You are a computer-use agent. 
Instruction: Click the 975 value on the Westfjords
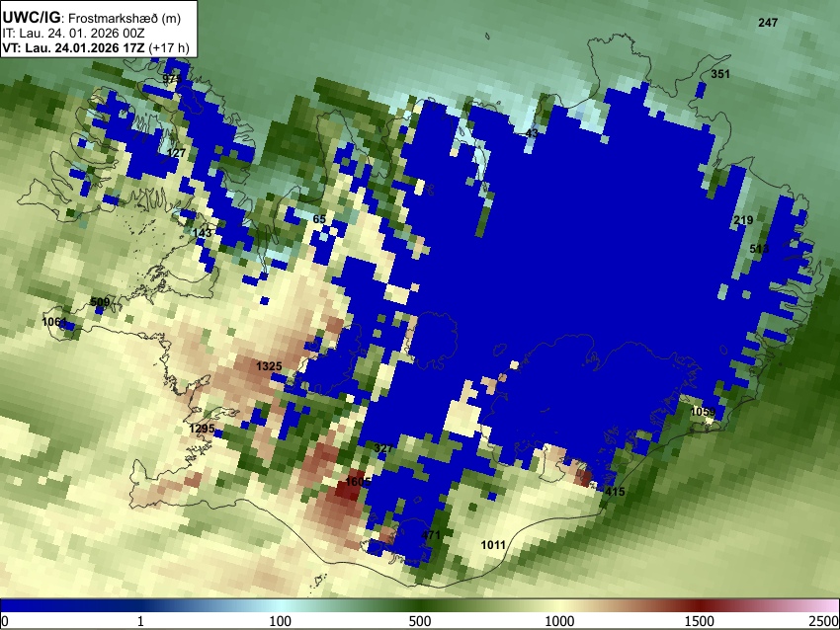172,79
